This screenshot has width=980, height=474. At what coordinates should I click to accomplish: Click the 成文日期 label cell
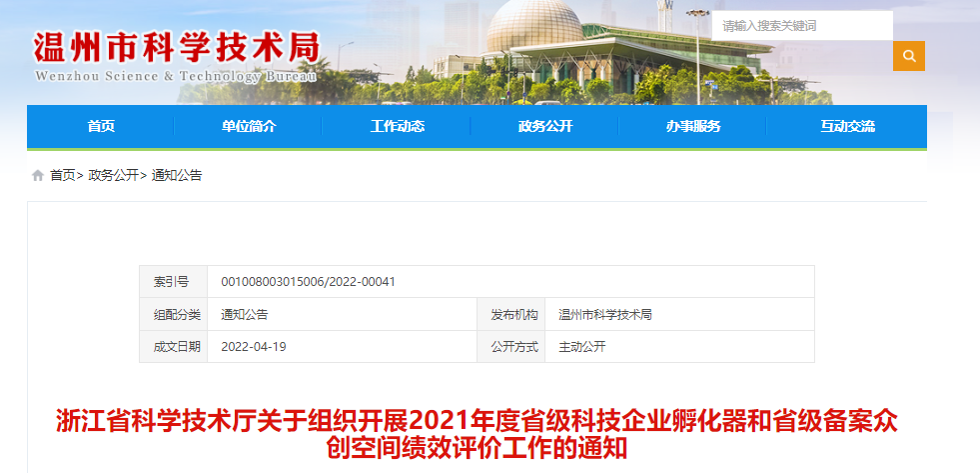[173, 346]
